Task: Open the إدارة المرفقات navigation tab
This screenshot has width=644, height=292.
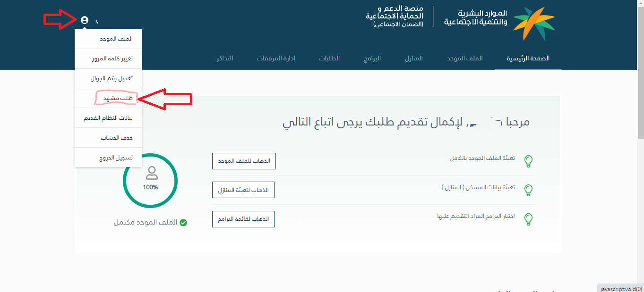Action: (x=276, y=58)
